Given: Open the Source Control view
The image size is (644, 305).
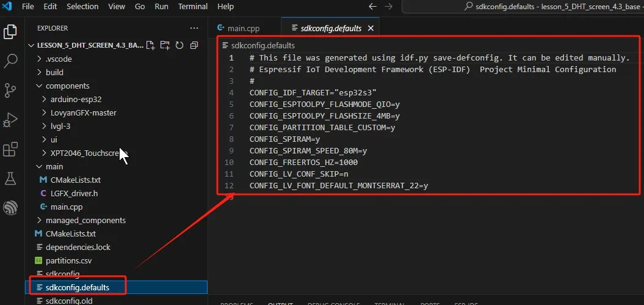Looking at the screenshot, I should [x=10, y=90].
